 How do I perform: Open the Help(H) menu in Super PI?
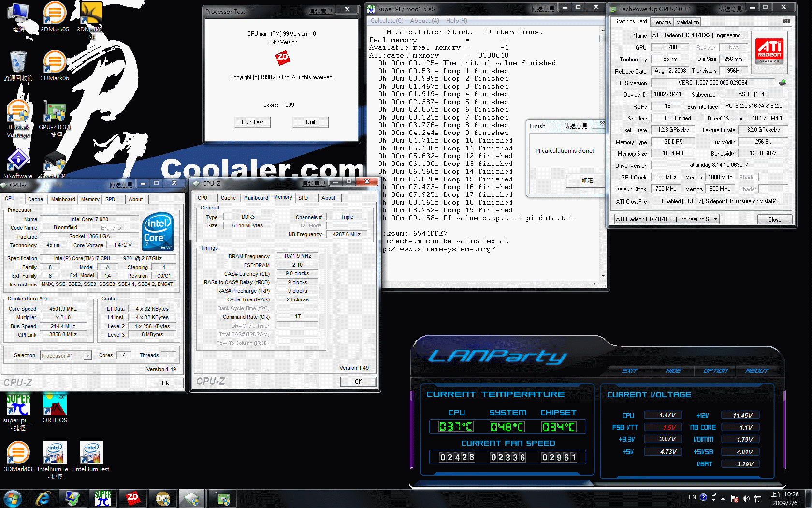click(456, 21)
